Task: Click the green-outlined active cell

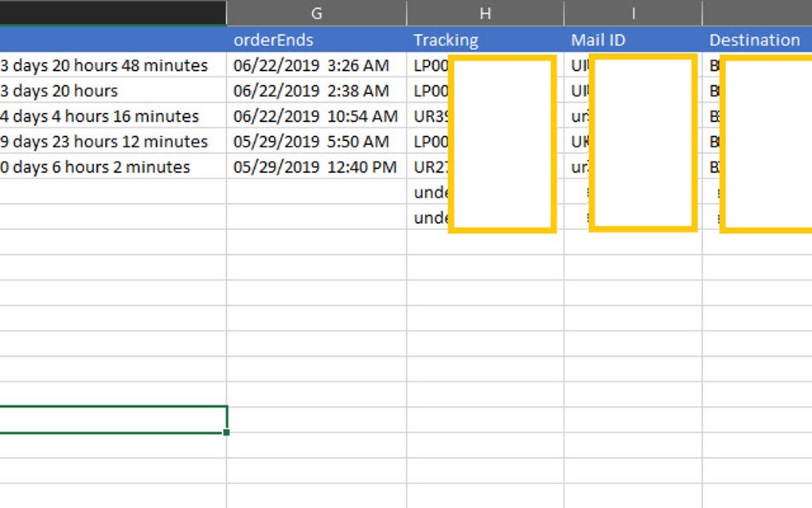Action: click(x=111, y=420)
